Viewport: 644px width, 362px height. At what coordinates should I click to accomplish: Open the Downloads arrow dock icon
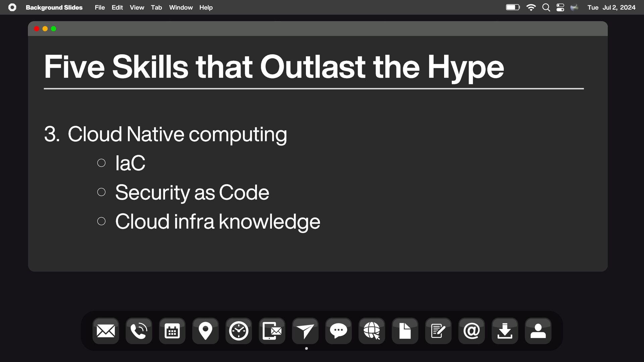tap(505, 331)
